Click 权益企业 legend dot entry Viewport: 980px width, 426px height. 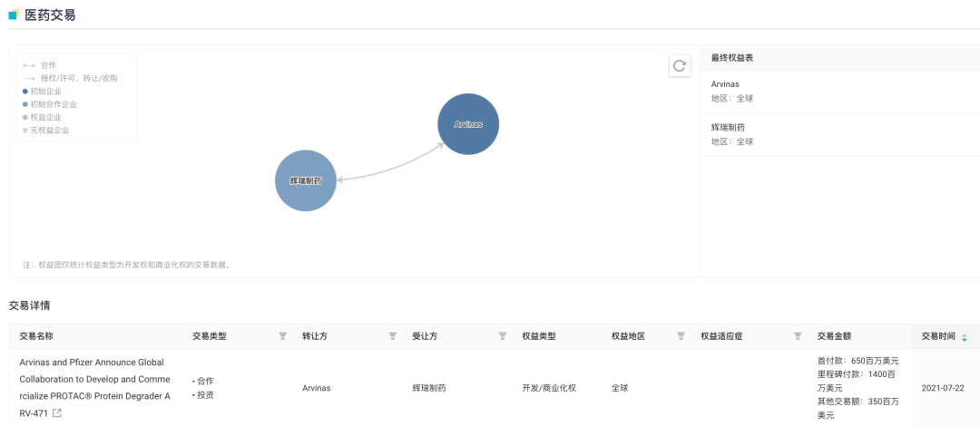[x=42, y=117]
